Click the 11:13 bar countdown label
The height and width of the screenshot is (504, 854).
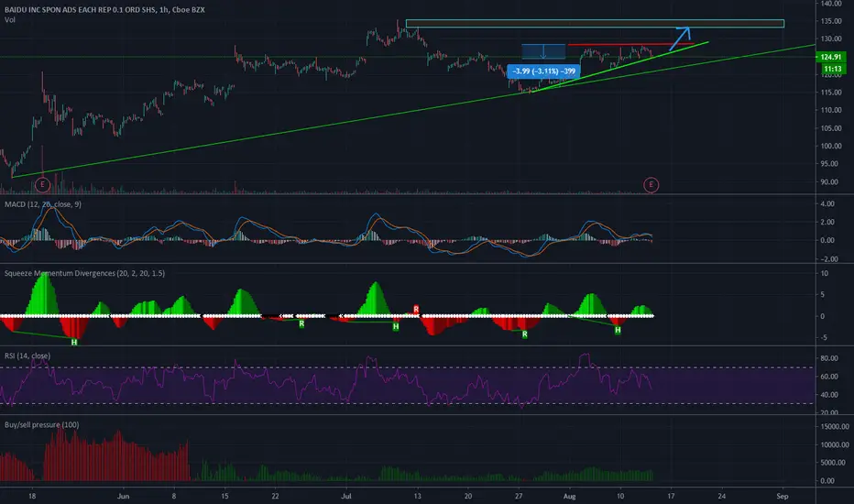pyautogui.click(x=832, y=69)
